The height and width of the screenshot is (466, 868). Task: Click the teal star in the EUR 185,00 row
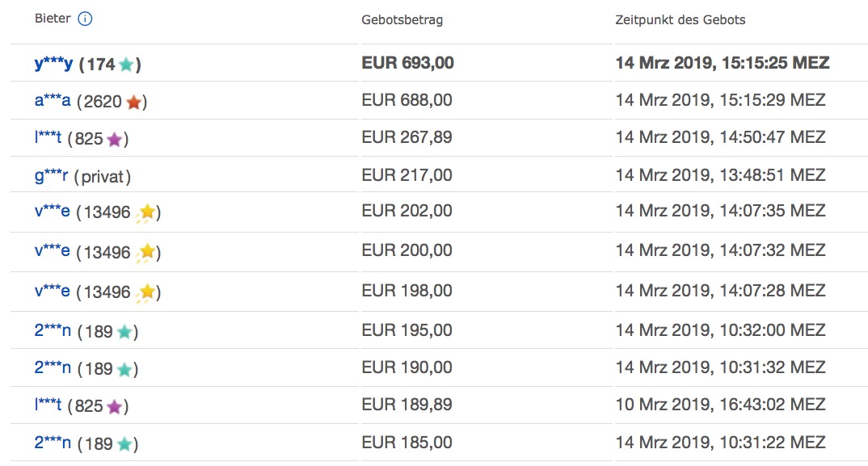pyautogui.click(x=124, y=444)
